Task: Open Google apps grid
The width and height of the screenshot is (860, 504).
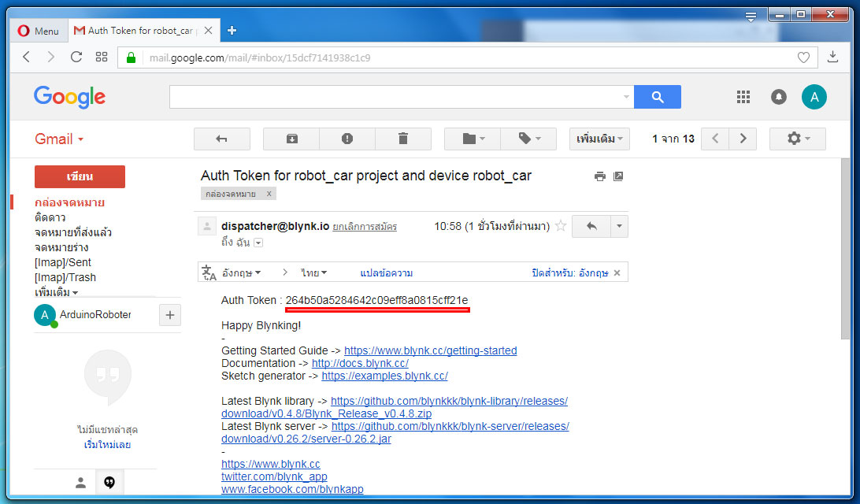Action: coord(743,97)
